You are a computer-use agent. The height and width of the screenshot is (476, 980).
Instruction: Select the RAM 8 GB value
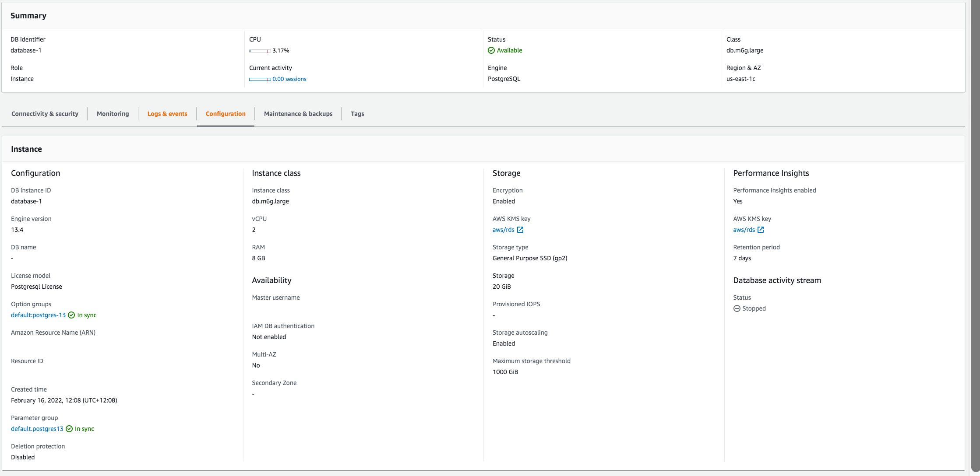click(x=258, y=258)
